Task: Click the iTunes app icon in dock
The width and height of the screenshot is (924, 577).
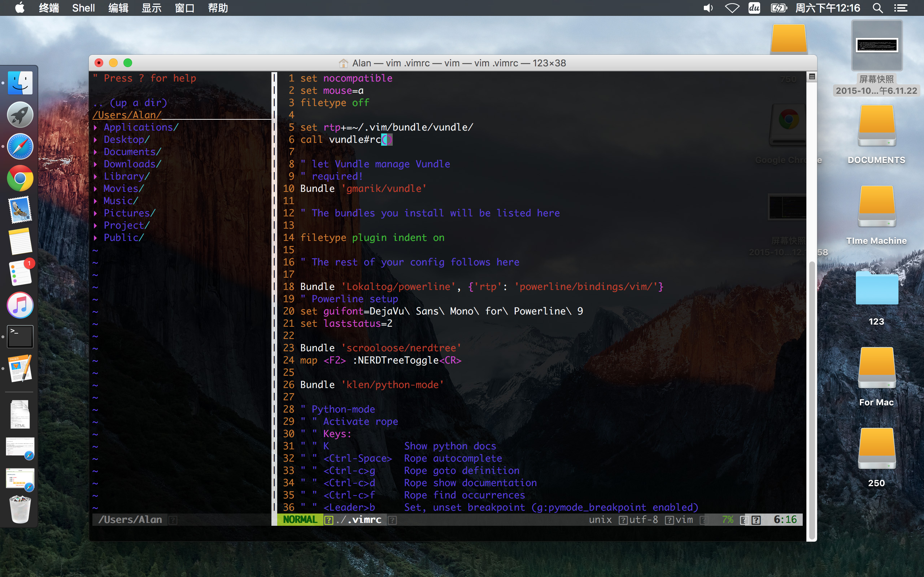Action: coord(20,306)
